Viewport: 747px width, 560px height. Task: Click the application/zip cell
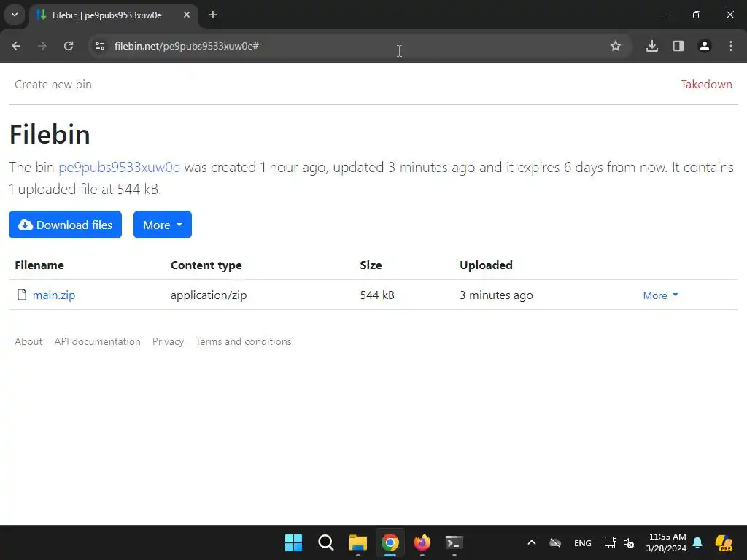click(x=209, y=295)
